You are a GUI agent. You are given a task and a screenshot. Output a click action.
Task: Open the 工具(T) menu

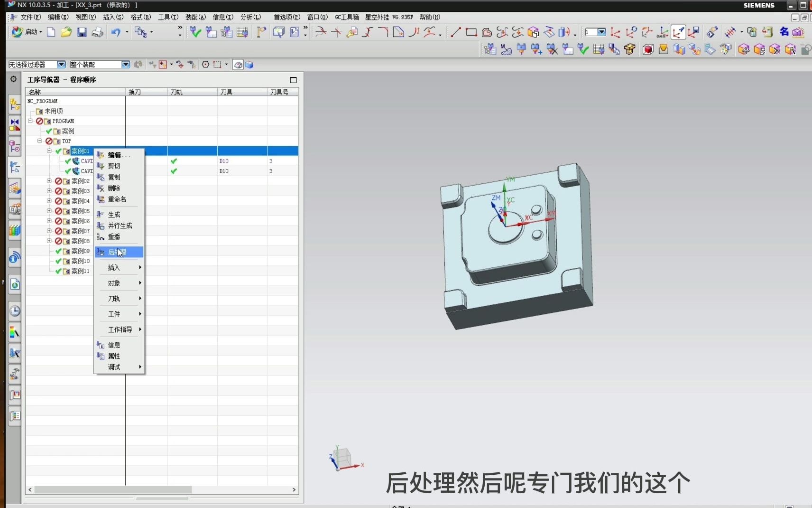[167, 17]
